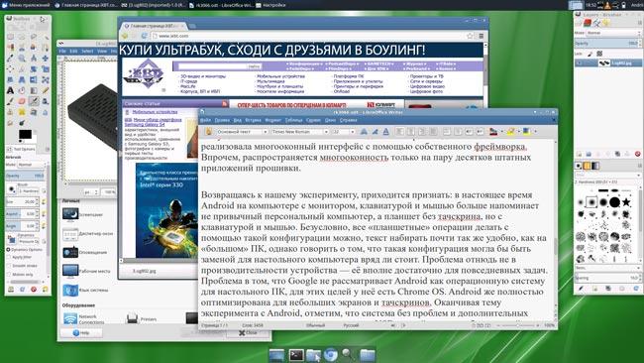
Task: Open Mode dropdown in GIMP tool options
Action: tap(31, 165)
